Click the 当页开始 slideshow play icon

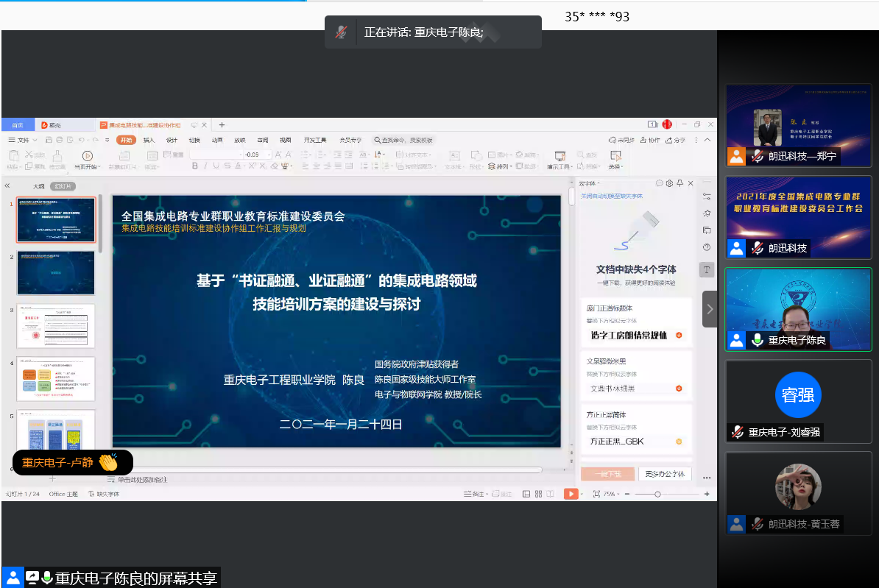click(87, 155)
